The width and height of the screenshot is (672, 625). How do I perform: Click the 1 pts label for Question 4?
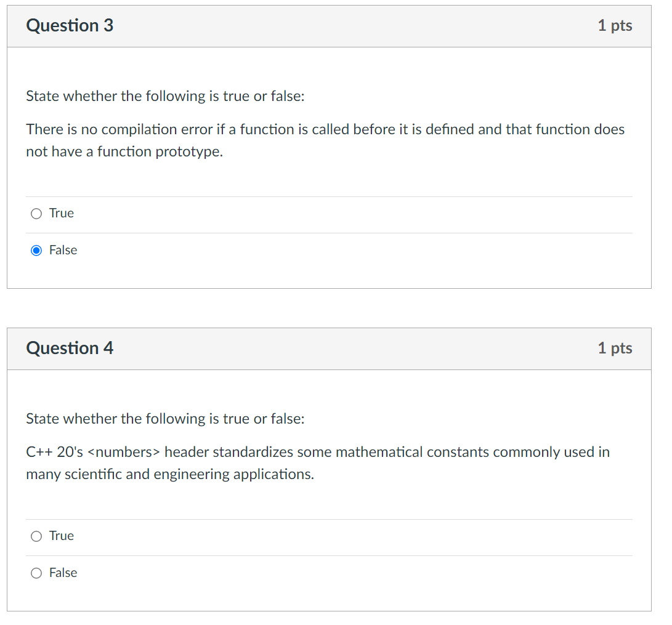tap(615, 349)
